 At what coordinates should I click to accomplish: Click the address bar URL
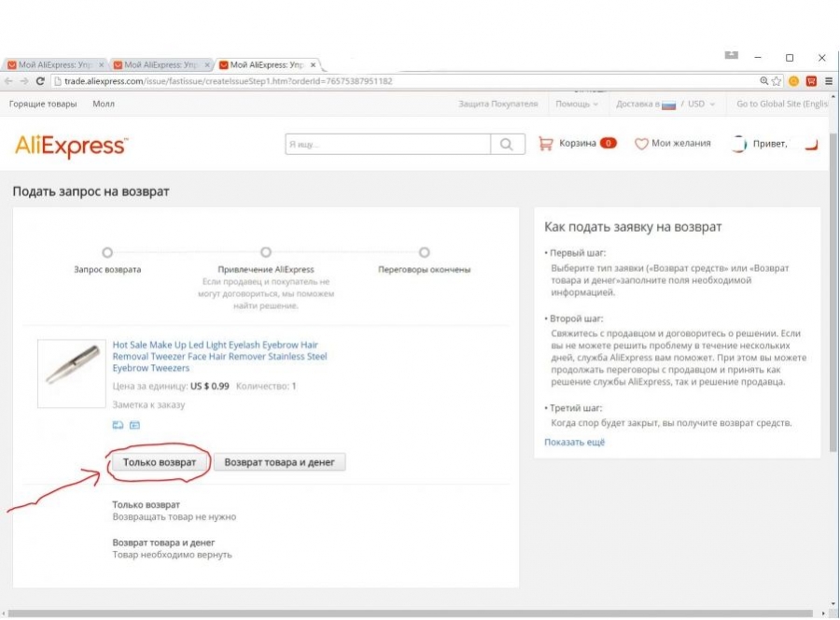[229, 81]
